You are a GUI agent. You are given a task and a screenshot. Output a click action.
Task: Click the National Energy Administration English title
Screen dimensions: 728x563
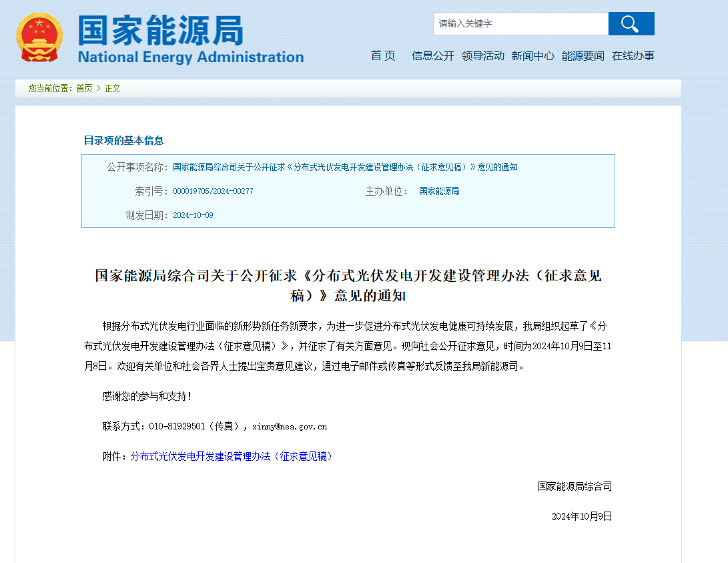click(x=191, y=57)
